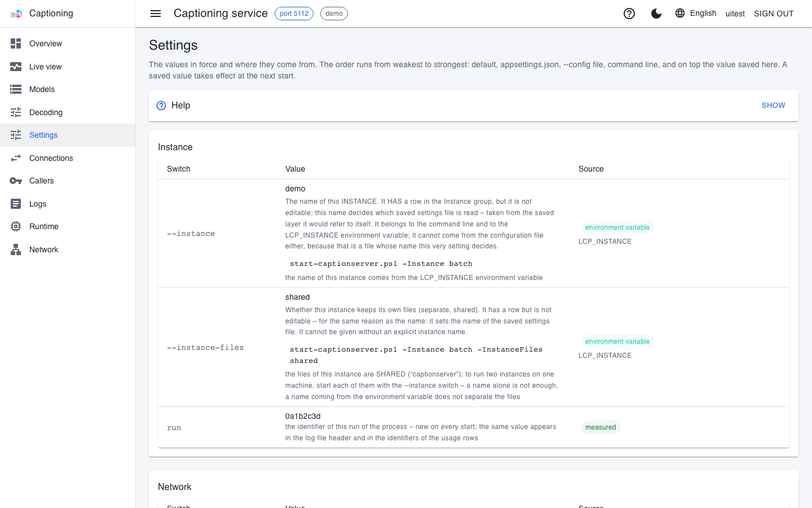This screenshot has height=508, width=812.
Task: Click the demo instance chip
Action: [x=334, y=14]
